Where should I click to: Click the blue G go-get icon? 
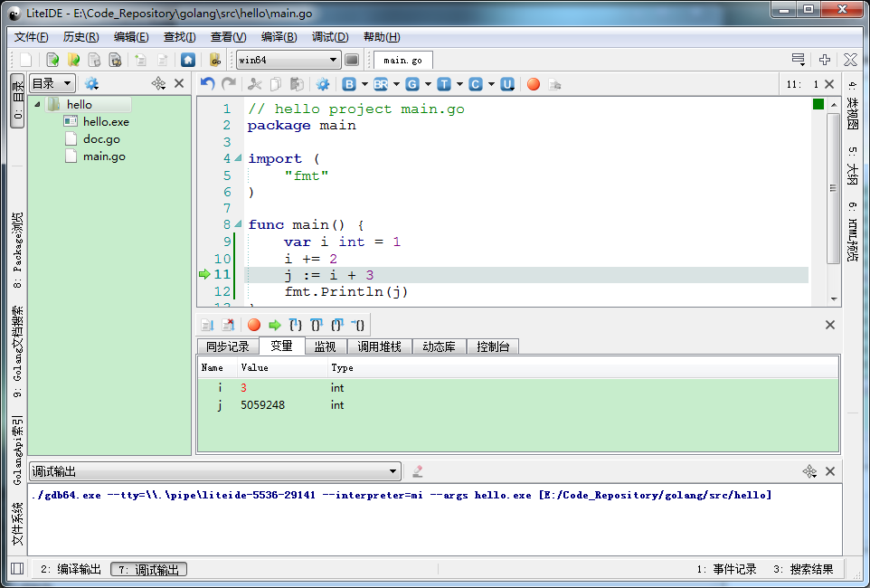coord(412,84)
